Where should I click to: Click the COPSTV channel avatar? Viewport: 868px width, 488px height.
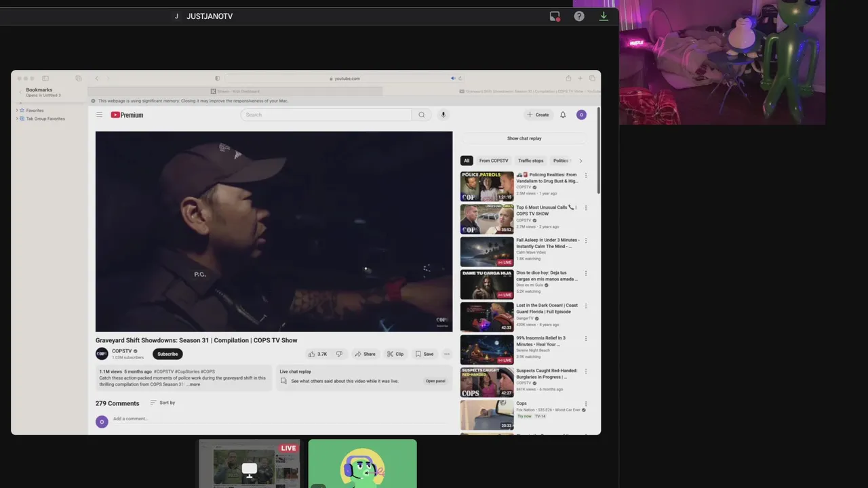point(102,354)
